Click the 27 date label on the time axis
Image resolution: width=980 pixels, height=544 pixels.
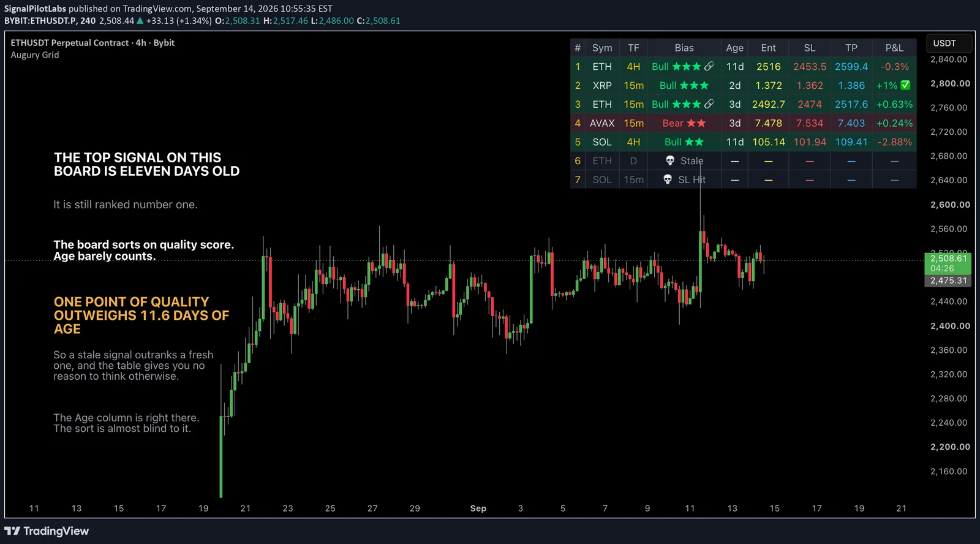[372, 508]
